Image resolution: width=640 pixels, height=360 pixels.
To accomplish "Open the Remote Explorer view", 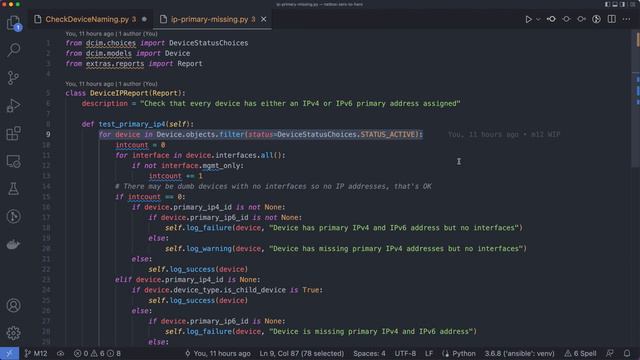I will coord(13,161).
